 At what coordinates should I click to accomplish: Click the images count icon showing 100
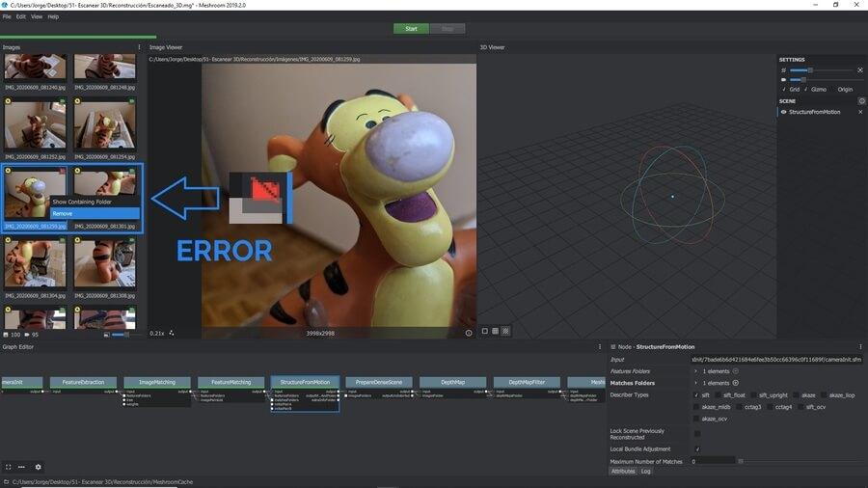[x=6, y=335]
